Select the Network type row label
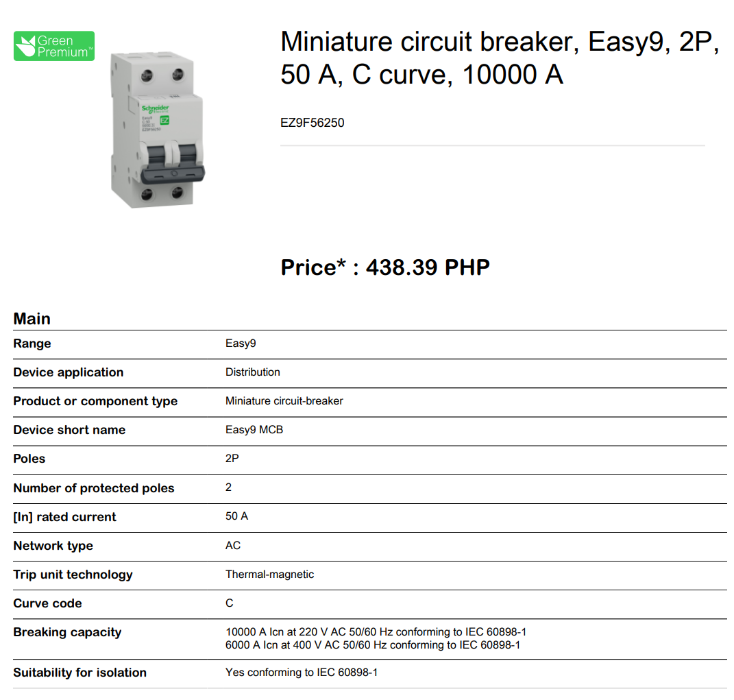 coord(53,546)
